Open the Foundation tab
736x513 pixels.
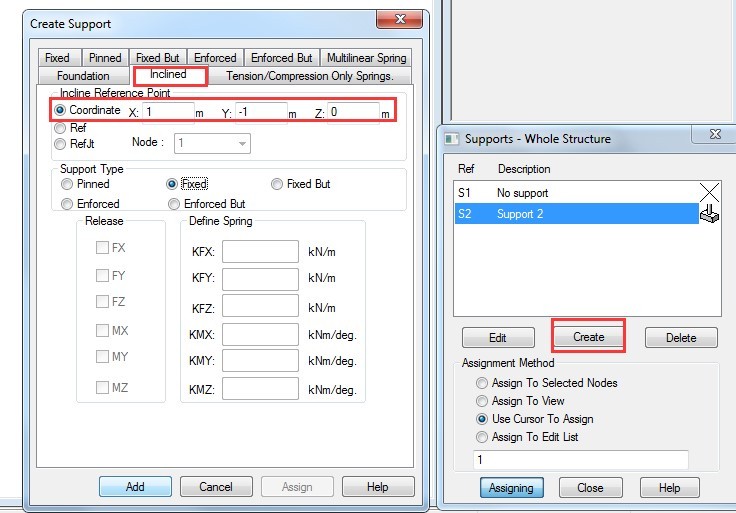(x=84, y=76)
